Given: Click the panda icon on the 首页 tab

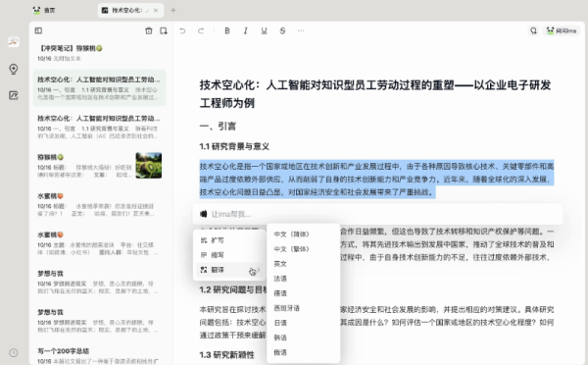Looking at the screenshot, I should [36, 10].
